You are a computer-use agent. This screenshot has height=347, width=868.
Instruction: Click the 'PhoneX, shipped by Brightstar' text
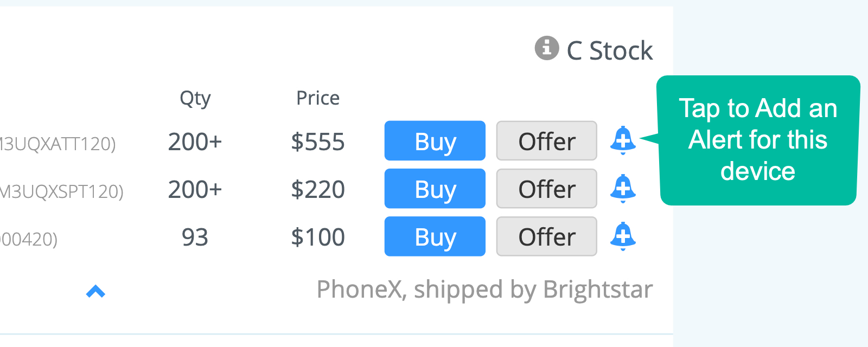[x=484, y=289]
